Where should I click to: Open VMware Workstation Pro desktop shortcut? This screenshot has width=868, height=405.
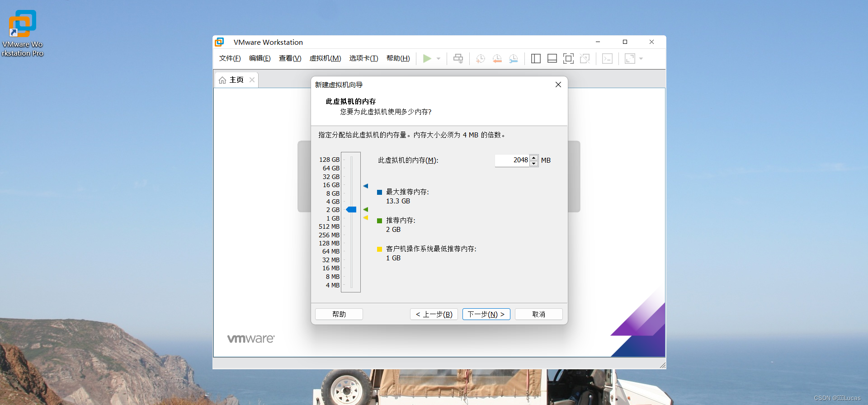[22, 33]
